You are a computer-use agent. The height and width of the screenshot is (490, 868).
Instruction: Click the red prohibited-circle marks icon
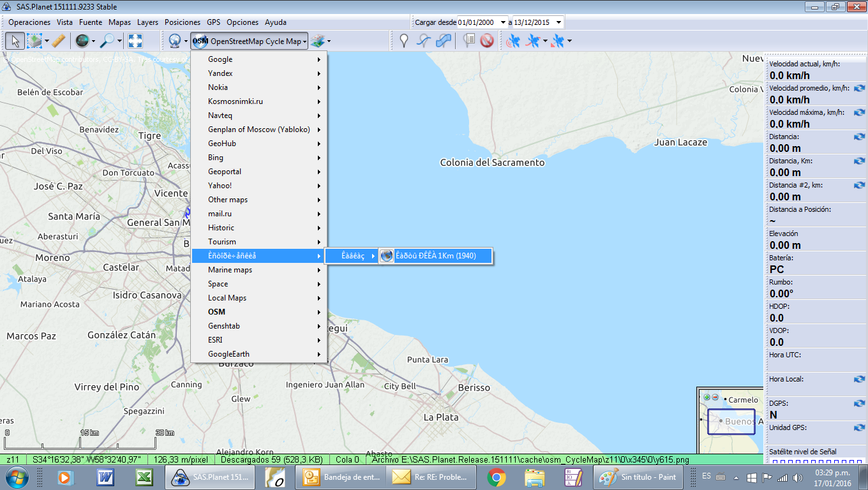487,41
